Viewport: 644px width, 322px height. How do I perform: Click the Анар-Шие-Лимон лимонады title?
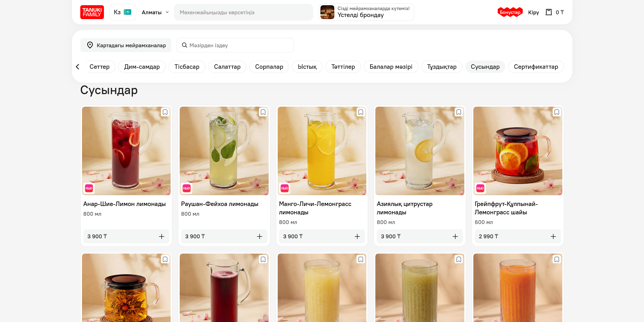click(124, 204)
